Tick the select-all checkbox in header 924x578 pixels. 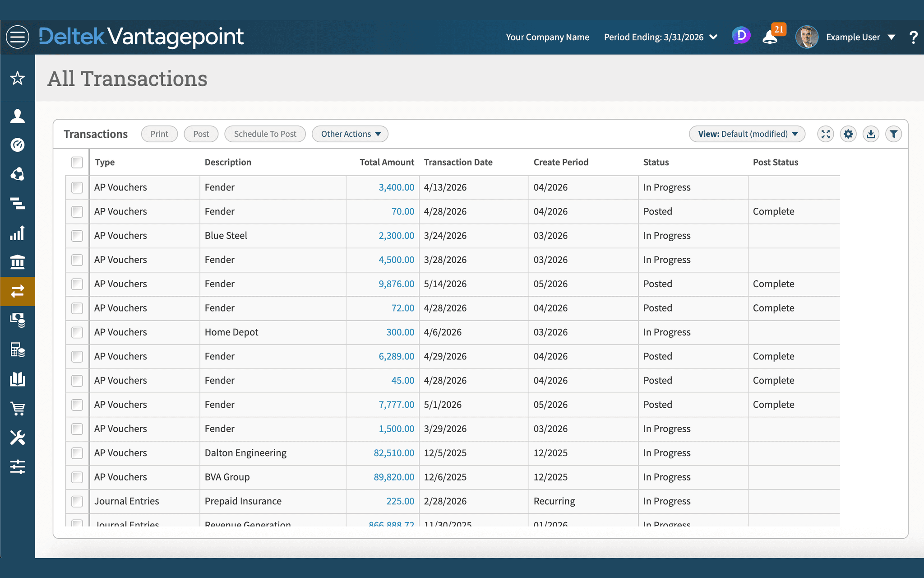[77, 163]
